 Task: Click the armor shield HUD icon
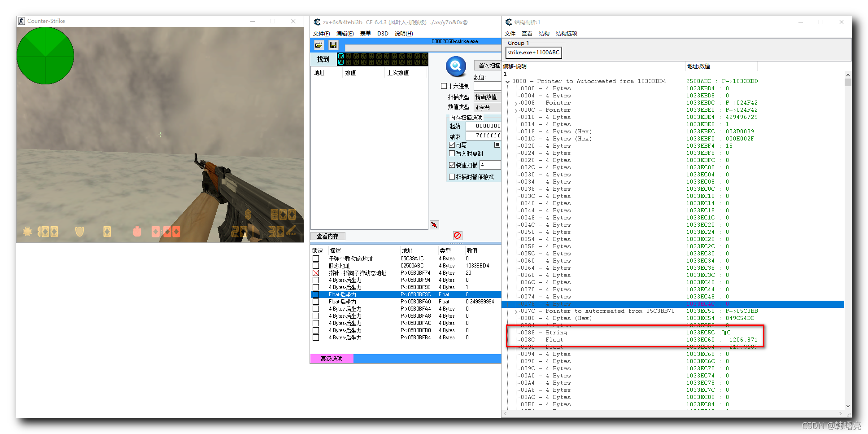(x=79, y=232)
